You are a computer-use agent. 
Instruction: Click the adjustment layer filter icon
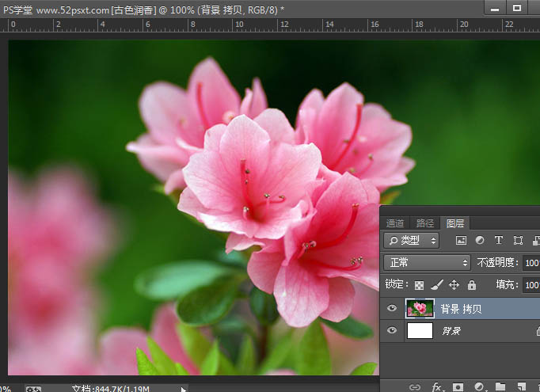point(480,240)
